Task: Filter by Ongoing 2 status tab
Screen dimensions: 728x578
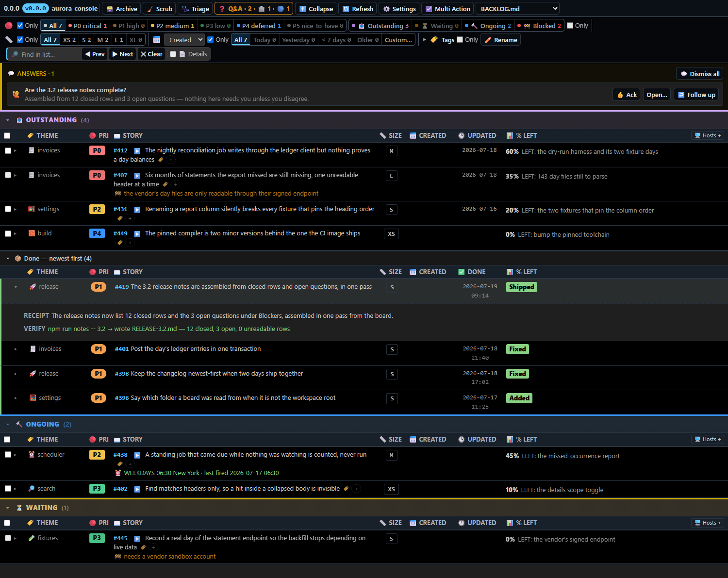Action: pos(488,26)
